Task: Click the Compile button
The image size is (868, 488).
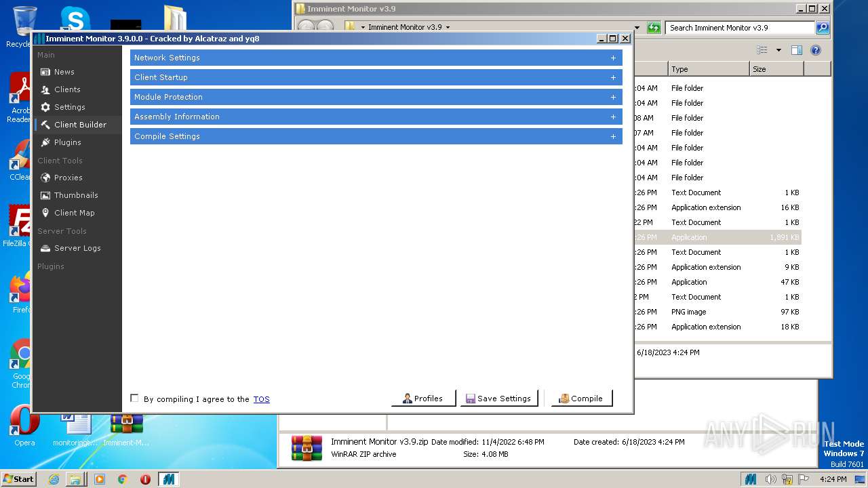Action: (581, 399)
